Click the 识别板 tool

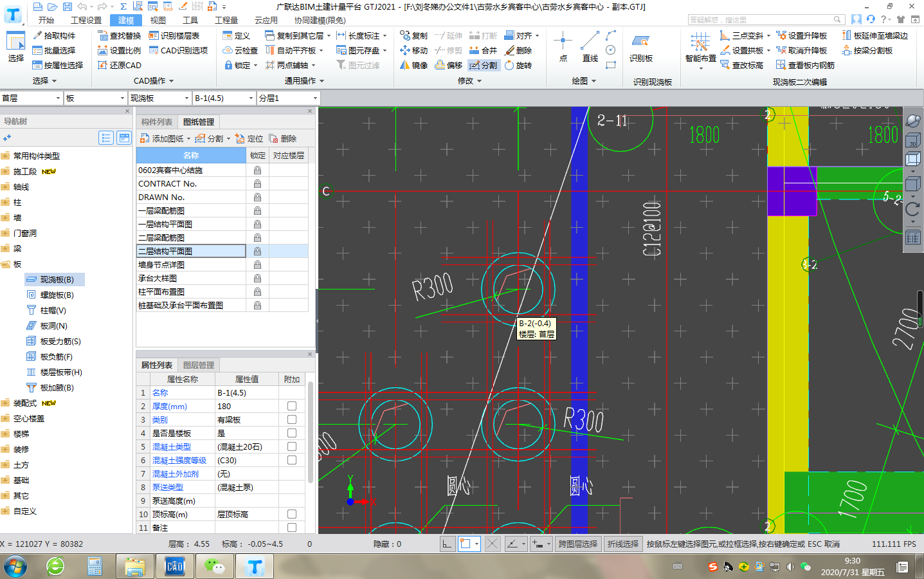tap(641, 48)
